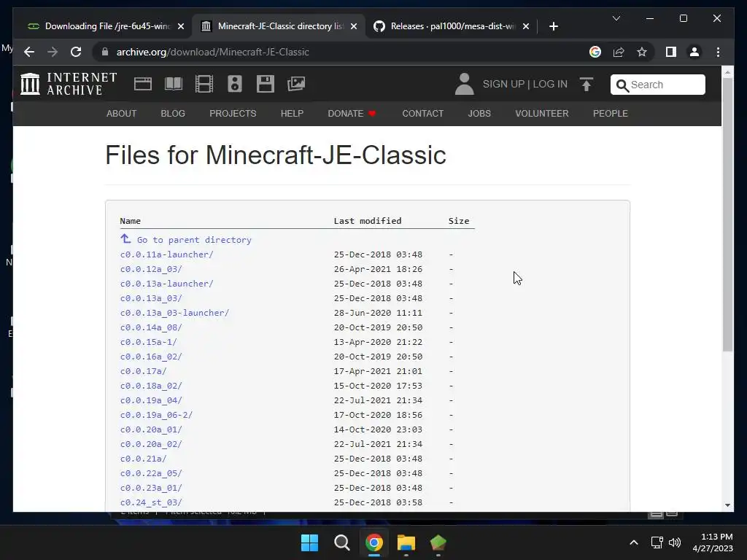The width and height of the screenshot is (747, 560).
Task: Click the address bar URL
Action: pyautogui.click(x=212, y=52)
